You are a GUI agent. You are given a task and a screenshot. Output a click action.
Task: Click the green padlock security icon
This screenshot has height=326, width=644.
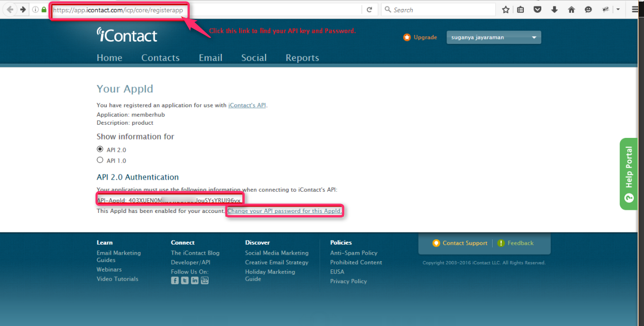pyautogui.click(x=44, y=10)
